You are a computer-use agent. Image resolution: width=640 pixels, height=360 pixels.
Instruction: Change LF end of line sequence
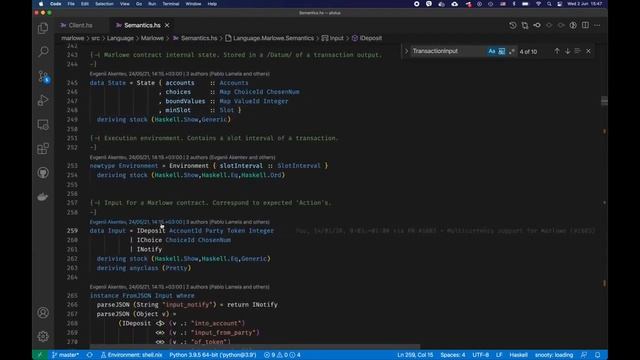tap(499, 355)
